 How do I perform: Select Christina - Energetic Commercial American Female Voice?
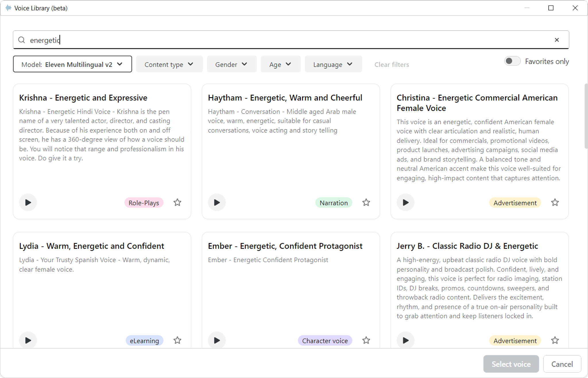pos(477,103)
